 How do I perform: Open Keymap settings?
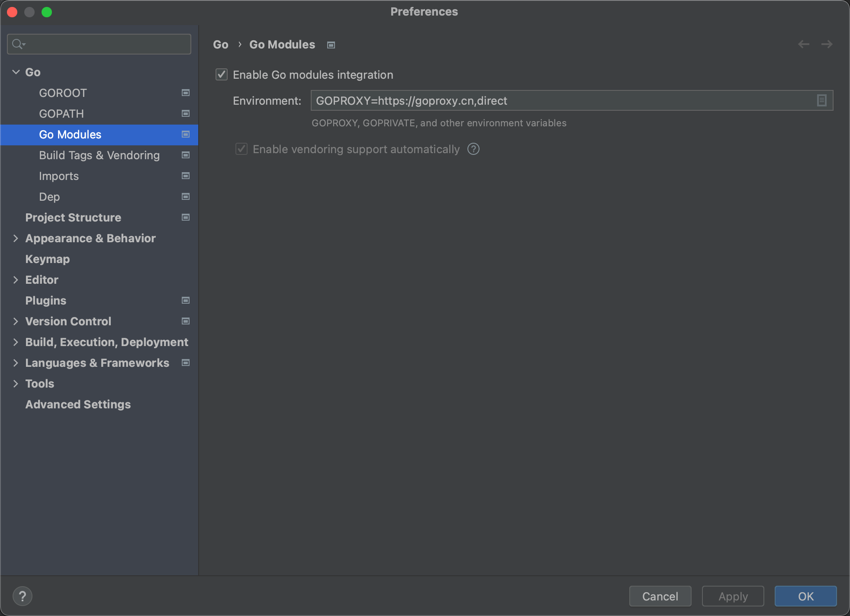[x=100, y=259]
